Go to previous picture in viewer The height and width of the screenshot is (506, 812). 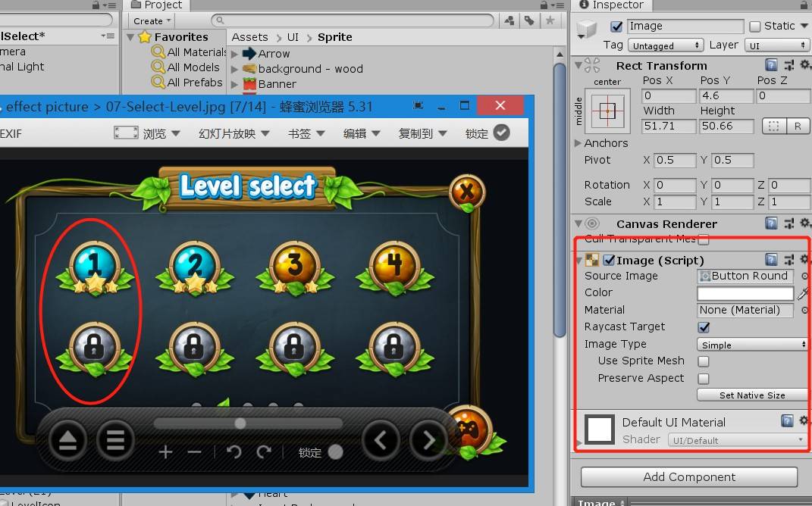(381, 440)
